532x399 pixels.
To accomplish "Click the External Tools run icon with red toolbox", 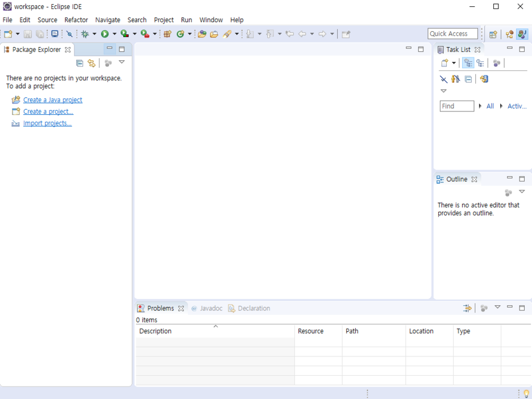I will [x=145, y=34].
